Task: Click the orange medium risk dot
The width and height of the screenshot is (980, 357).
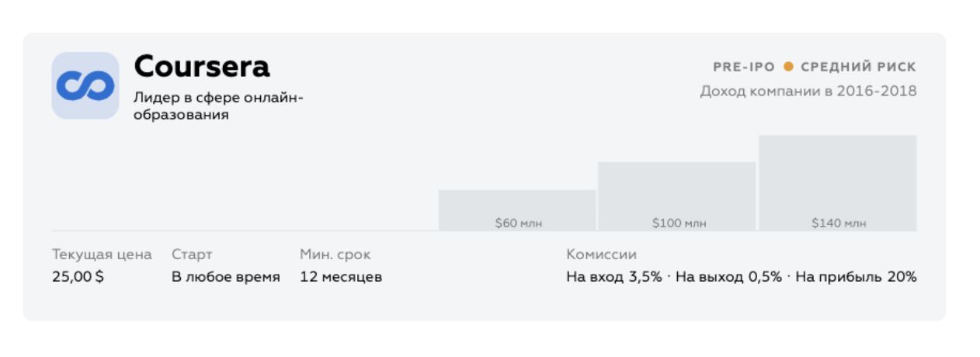Action: (x=788, y=68)
